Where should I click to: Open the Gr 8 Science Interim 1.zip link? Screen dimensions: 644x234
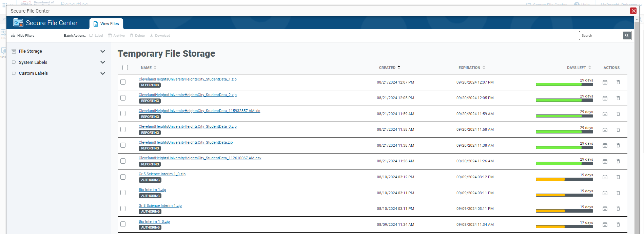tap(160, 206)
